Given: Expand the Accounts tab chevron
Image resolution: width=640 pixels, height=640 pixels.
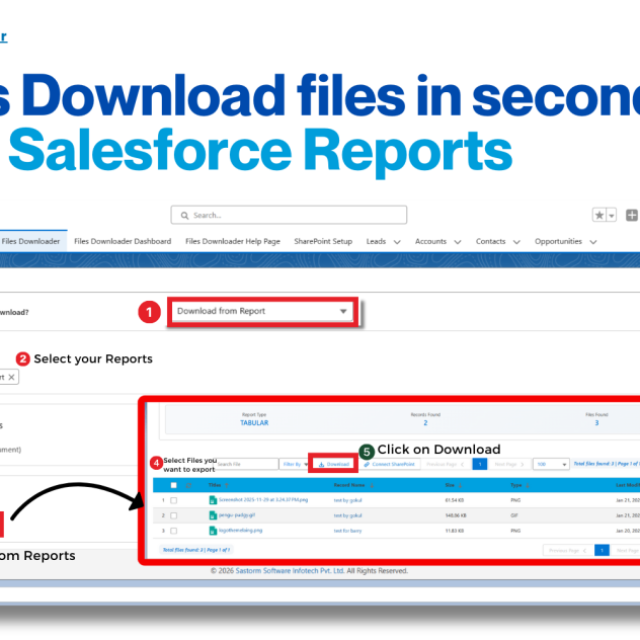Looking at the screenshot, I should coord(458,242).
